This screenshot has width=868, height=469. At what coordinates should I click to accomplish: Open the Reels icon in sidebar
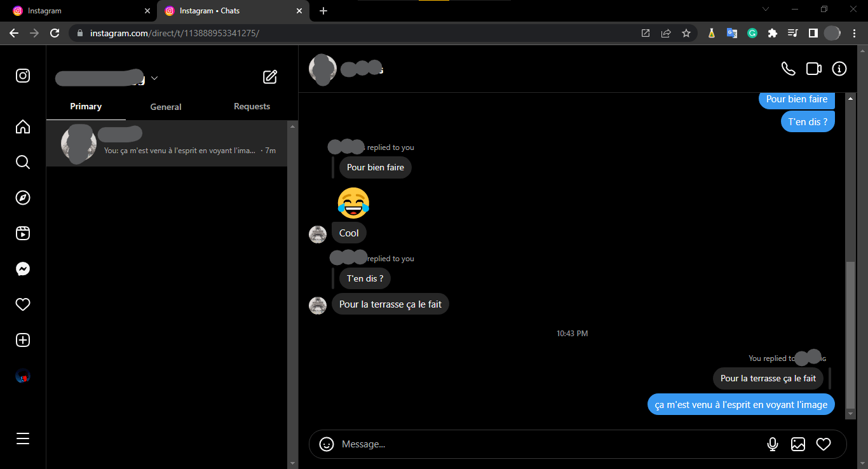coord(23,233)
